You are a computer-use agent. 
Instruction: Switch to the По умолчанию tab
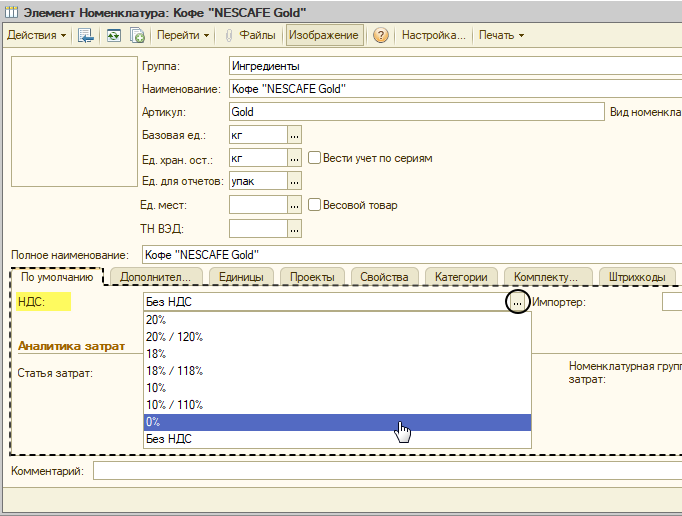pos(57,277)
